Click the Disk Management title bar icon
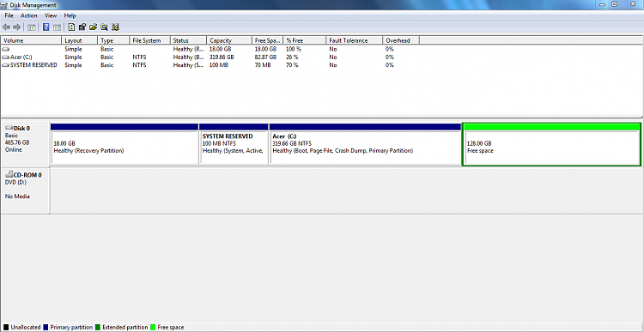644x332 pixels. click(4, 5)
